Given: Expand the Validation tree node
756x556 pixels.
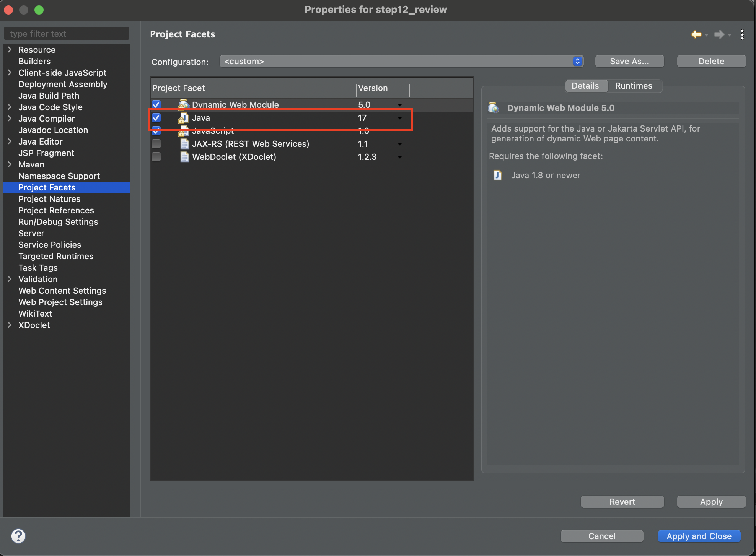Looking at the screenshot, I should pos(10,279).
